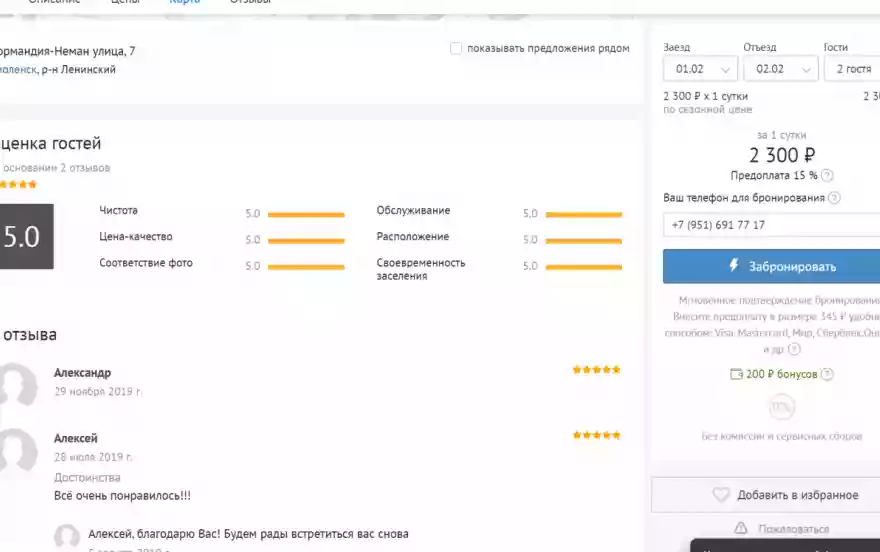Click the booking phone number field
This screenshot has height=552, width=880.
(770, 225)
